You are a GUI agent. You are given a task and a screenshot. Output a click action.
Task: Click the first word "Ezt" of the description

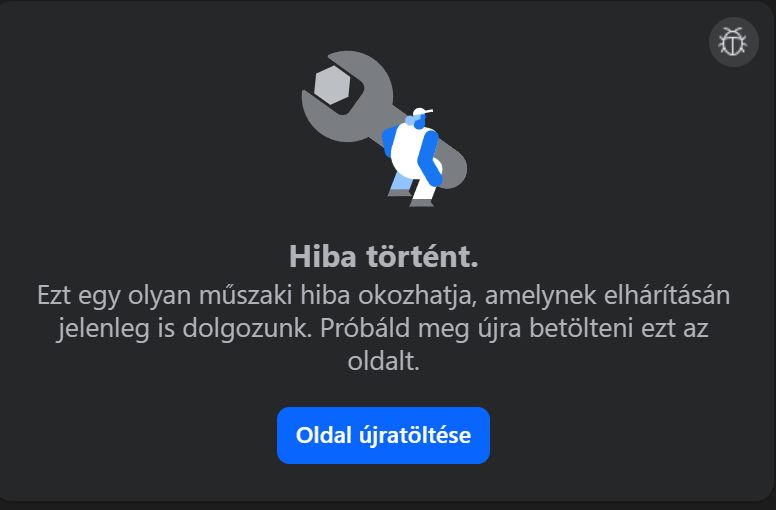53,295
